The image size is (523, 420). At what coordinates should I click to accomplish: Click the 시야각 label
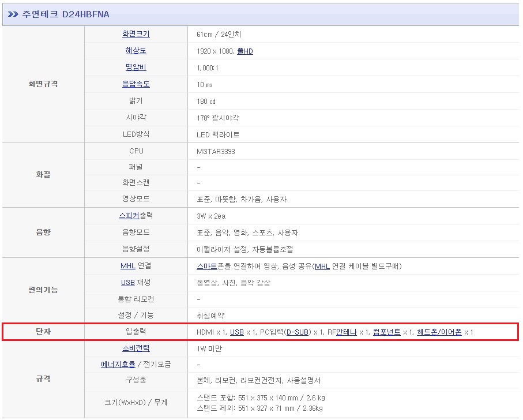point(136,118)
